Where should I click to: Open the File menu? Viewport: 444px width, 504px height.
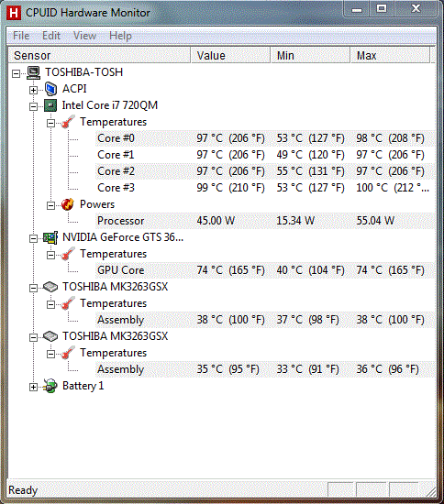21,36
